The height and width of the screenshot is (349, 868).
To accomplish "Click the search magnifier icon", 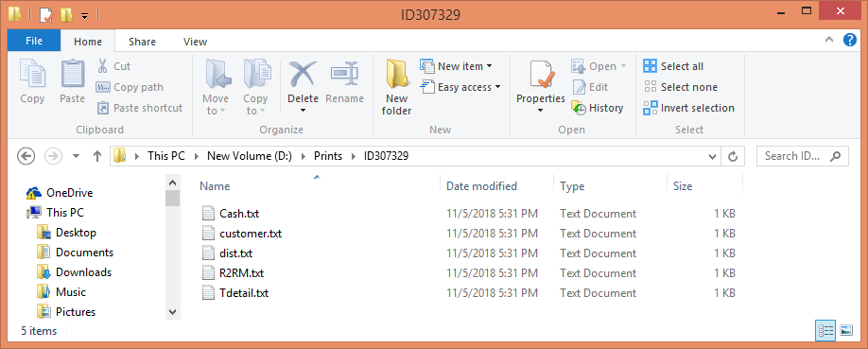I will pyautogui.click(x=836, y=156).
